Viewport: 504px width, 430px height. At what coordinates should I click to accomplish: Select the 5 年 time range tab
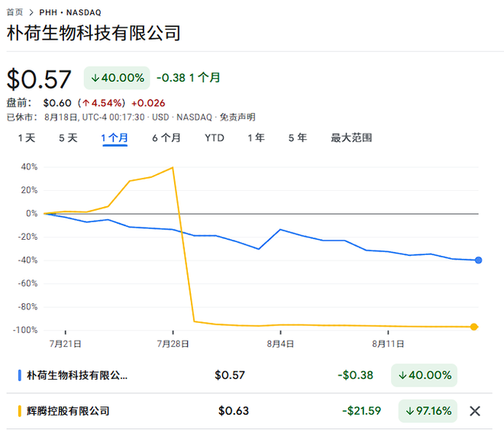pyautogui.click(x=297, y=138)
